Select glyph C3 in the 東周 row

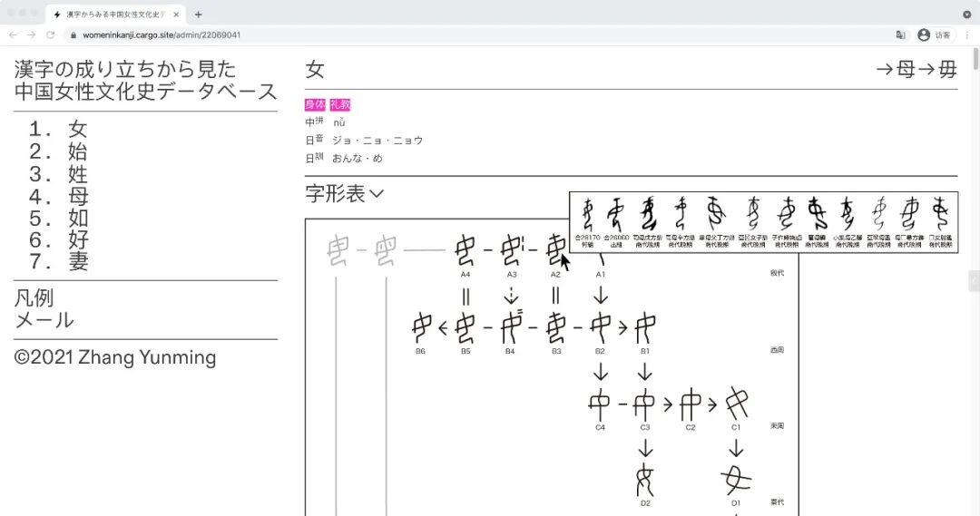point(644,404)
